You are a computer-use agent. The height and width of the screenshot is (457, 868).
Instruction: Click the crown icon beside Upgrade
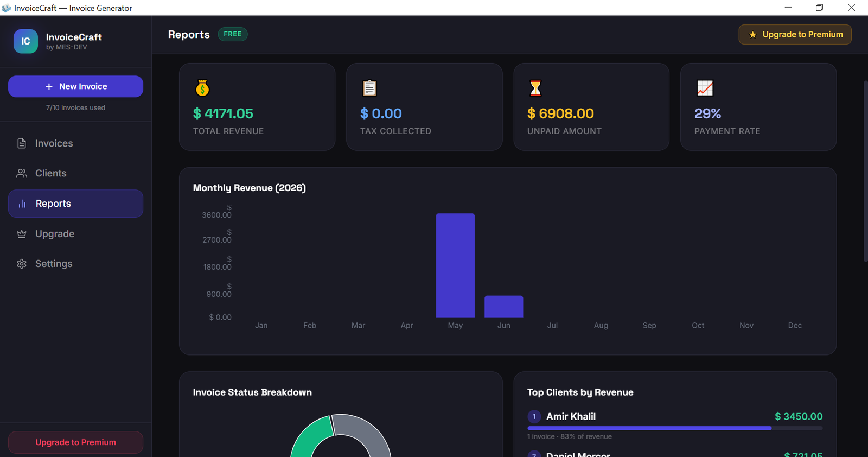tap(22, 234)
